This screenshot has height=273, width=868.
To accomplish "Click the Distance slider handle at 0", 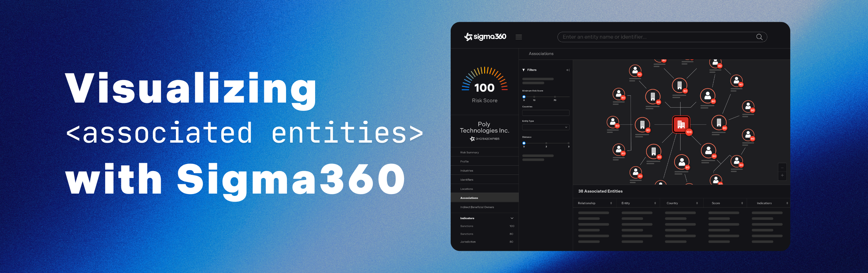I will point(524,143).
